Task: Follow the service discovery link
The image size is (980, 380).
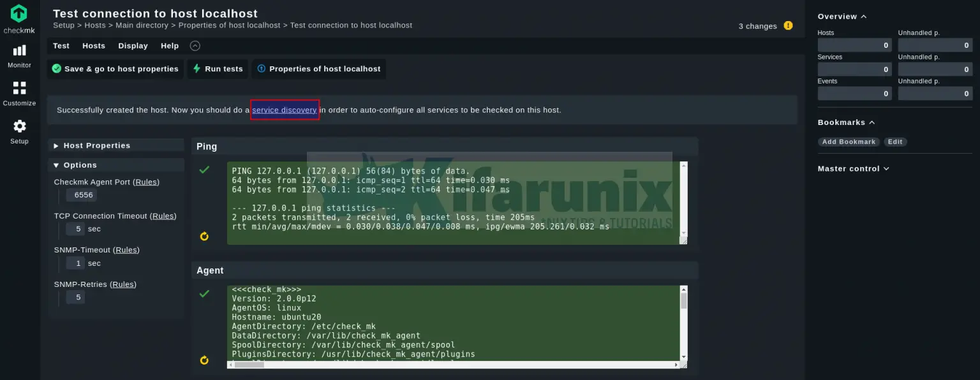Action: click(x=285, y=110)
